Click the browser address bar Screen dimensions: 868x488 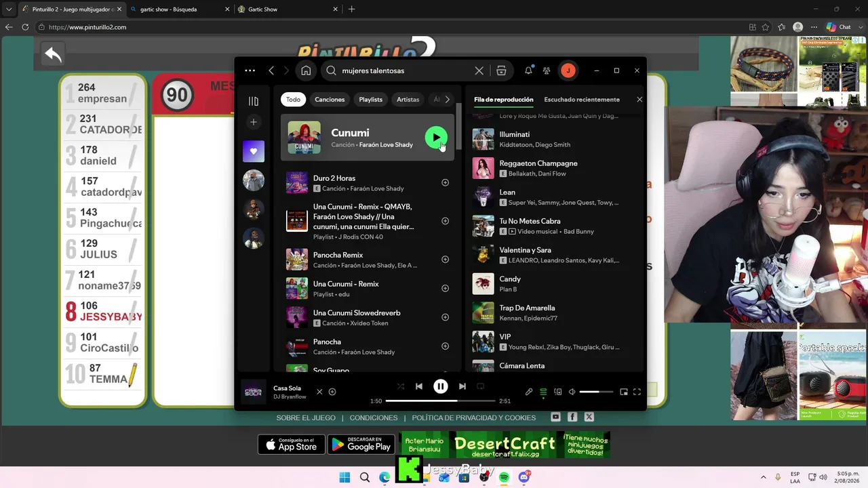(390, 27)
